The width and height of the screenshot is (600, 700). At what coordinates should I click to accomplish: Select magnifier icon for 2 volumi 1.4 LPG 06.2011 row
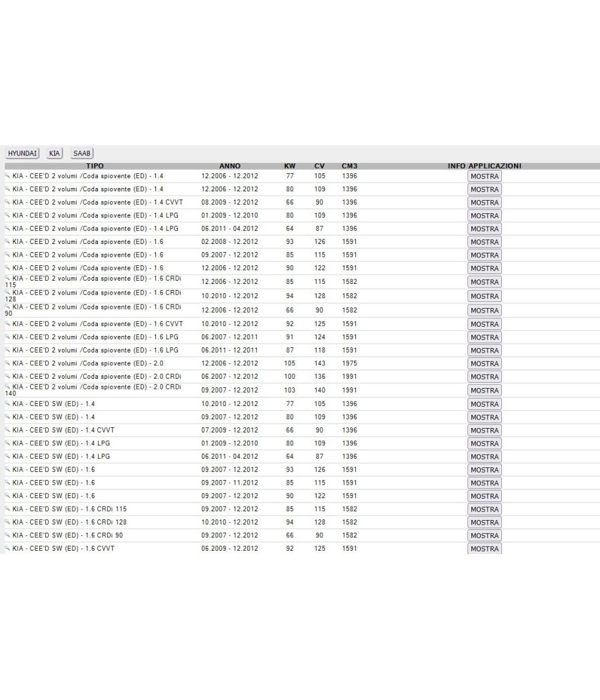(x=7, y=228)
